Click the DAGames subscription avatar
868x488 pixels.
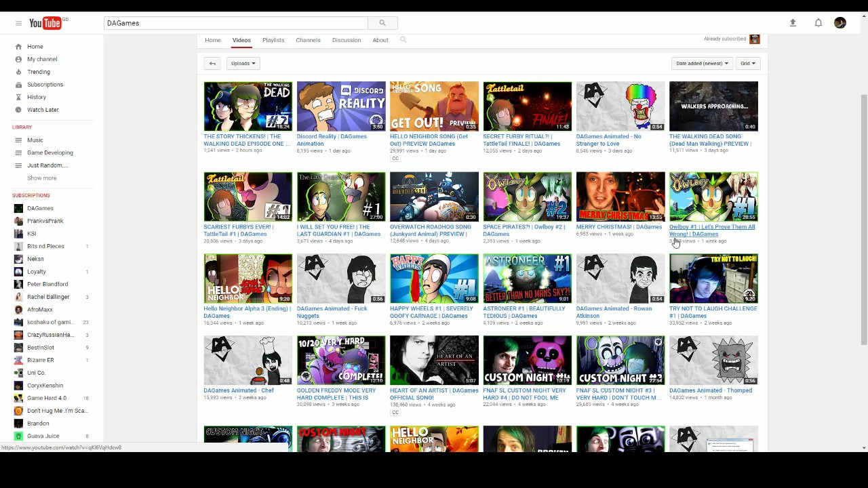(x=18, y=208)
